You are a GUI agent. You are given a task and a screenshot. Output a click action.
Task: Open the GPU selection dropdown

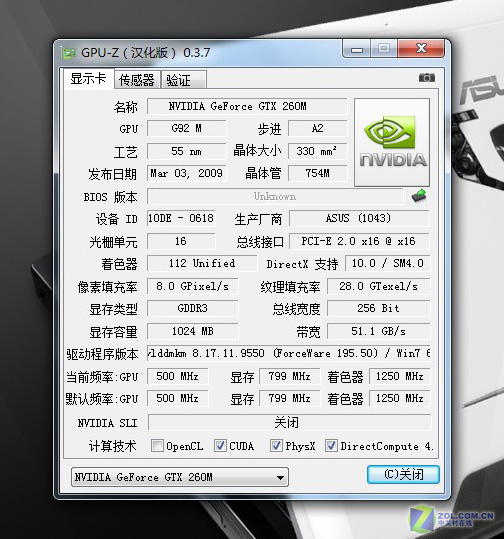coord(180,477)
